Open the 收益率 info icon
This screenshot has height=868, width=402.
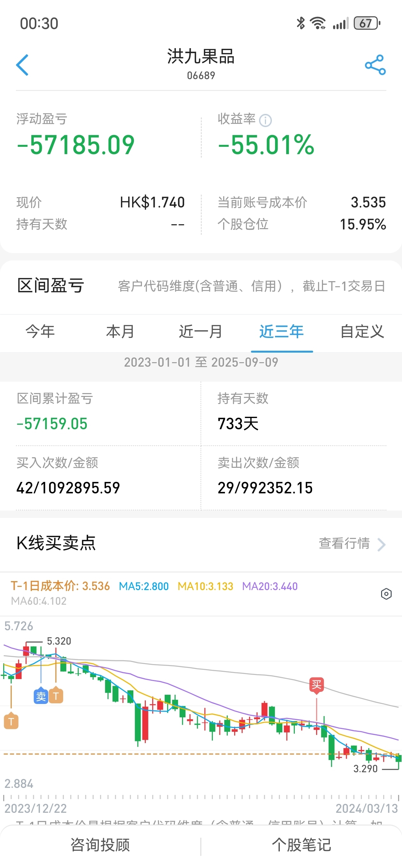pyautogui.click(x=265, y=120)
